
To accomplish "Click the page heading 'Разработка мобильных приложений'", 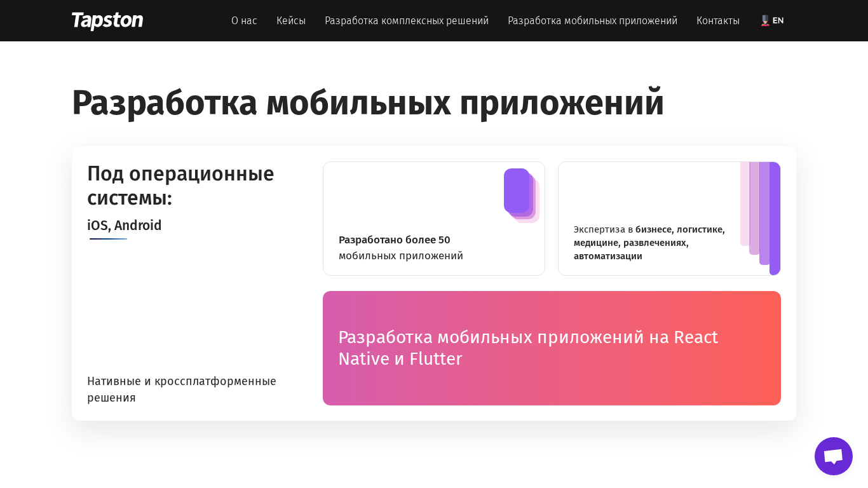I will click(x=368, y=102).
